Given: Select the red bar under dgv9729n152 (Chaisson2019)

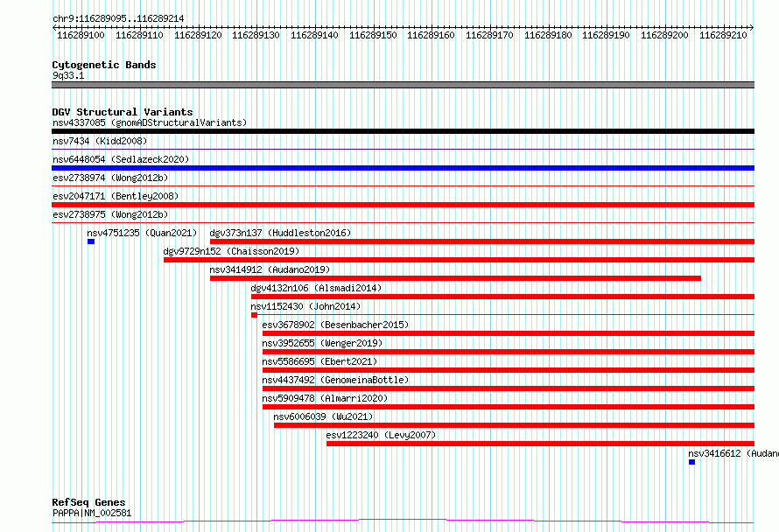Looking at the screenshot, I should coord(459,260).
